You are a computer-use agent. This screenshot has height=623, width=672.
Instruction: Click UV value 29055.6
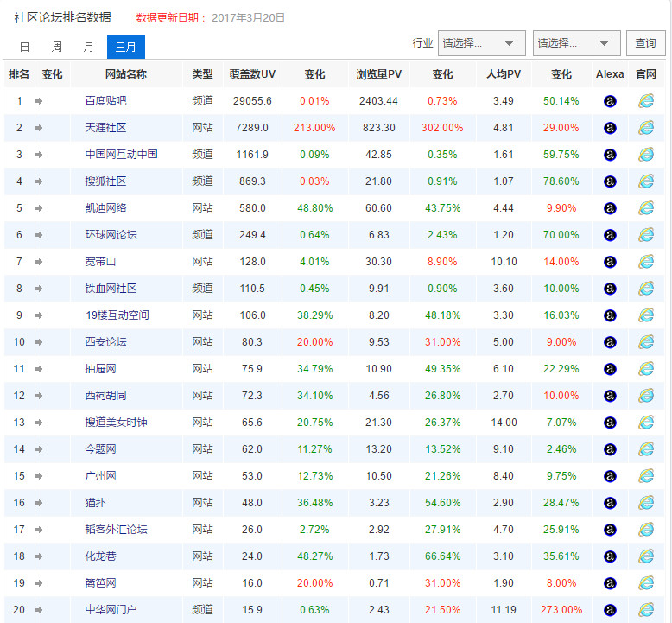pyautogui.click(x=252, y=101)
